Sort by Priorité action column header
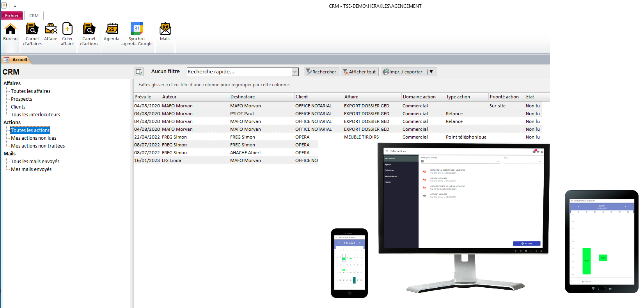This screenshot has width=644, height=308. click(507, 97)
